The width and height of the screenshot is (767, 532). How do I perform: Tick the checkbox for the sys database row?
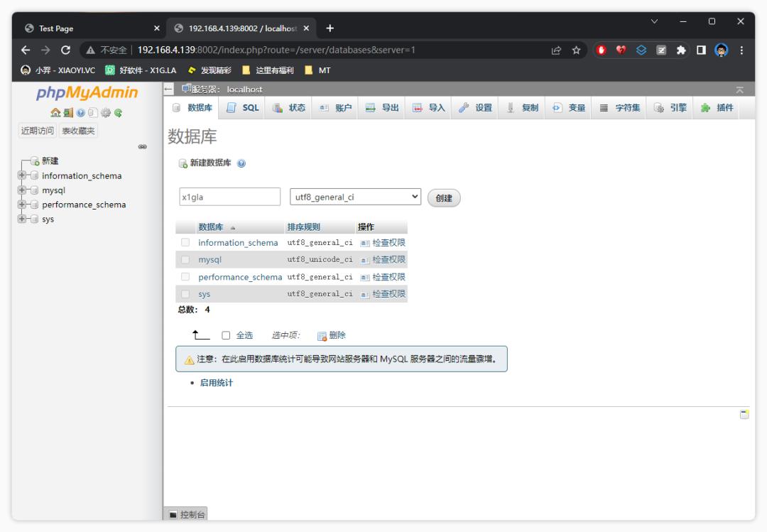(x=185, y=294)
